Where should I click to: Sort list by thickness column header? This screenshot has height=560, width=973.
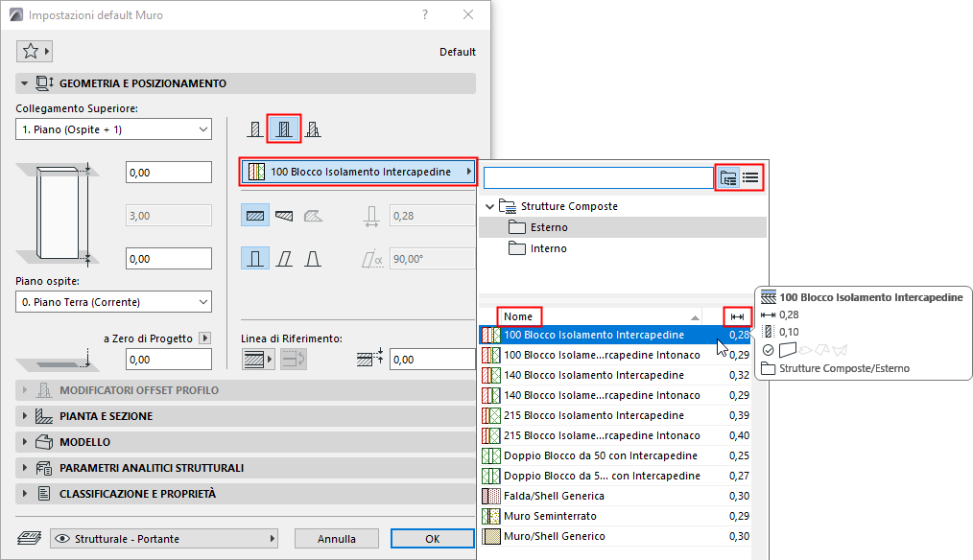tap(737, 316)
